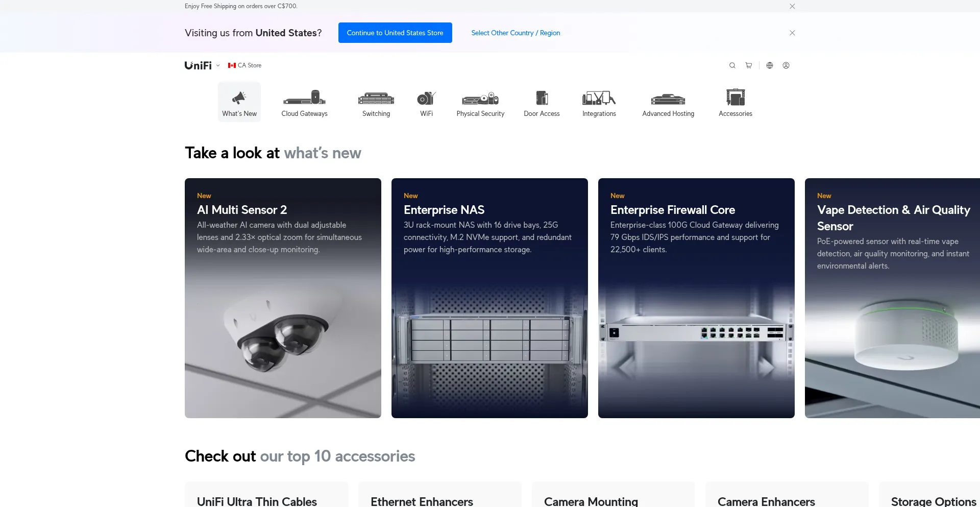Image resolution: width=980 pixels, height=507 pixels.
Task: Click the Enterprise NAS rack image
Action: [490, 338]
